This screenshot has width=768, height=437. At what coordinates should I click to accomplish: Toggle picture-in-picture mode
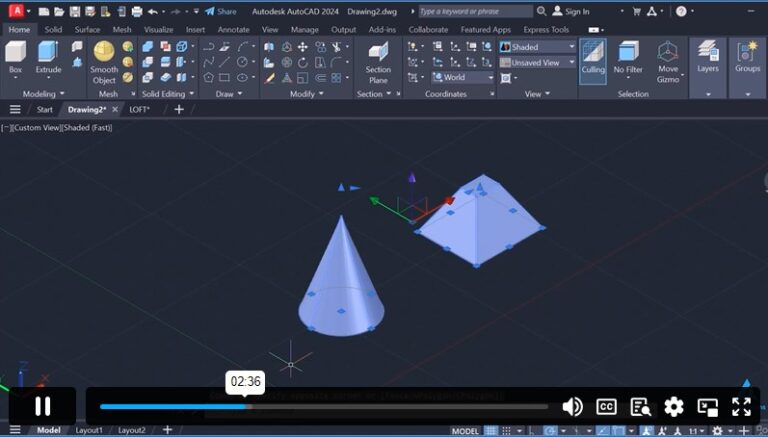[708, 407]
